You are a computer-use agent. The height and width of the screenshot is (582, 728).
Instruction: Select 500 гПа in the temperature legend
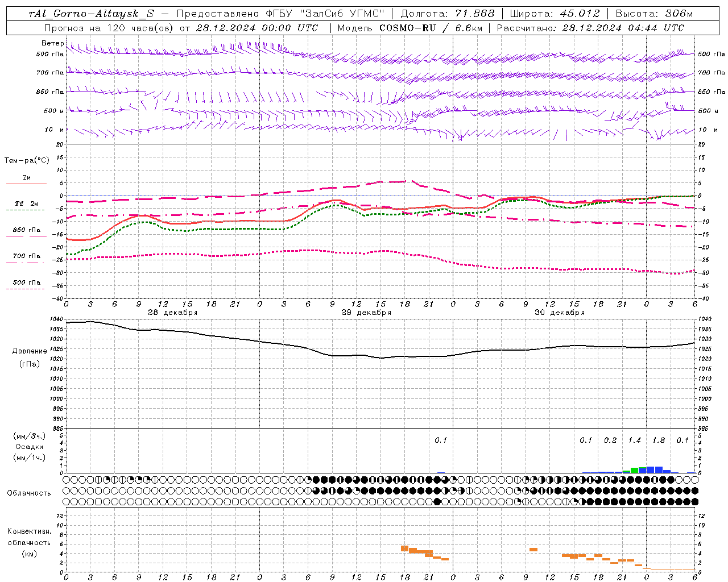point(27,282)
